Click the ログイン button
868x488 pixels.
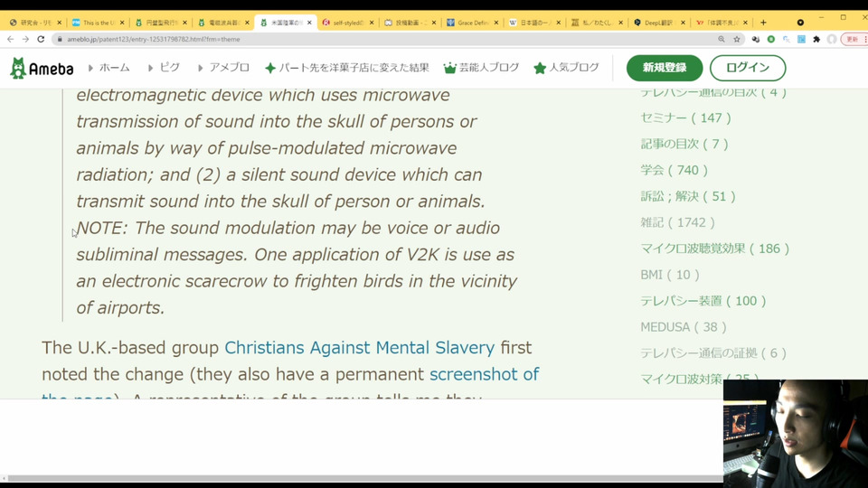tap(748, 68)
